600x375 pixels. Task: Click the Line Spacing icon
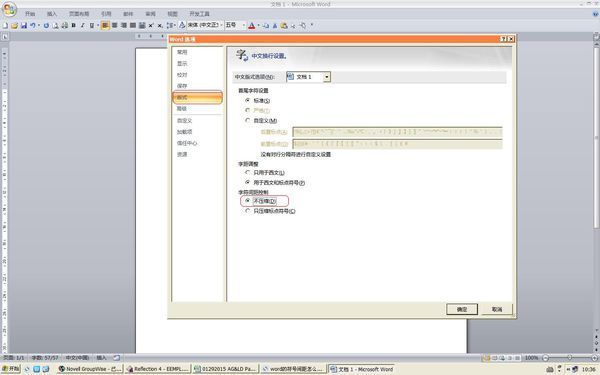click(x=170, y=26)
